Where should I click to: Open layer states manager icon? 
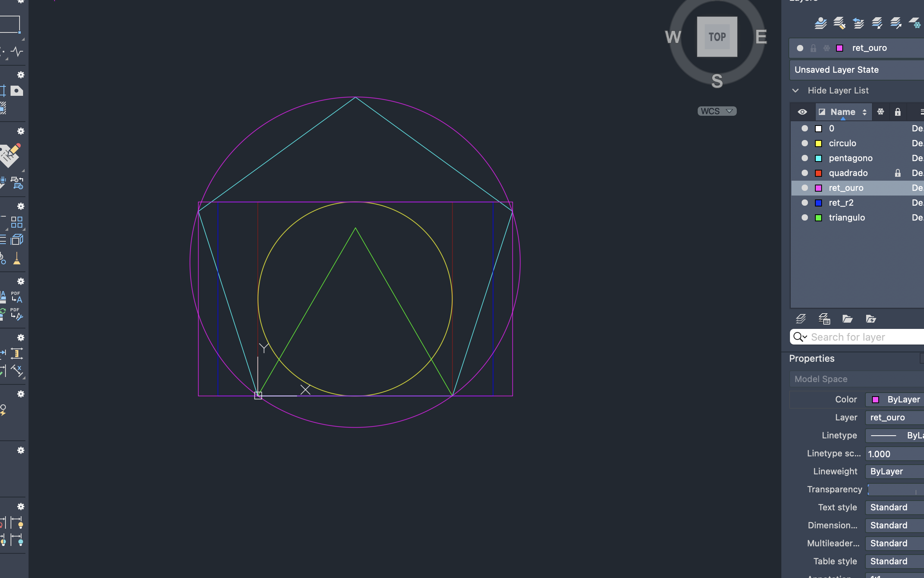(x=824, y=319)
